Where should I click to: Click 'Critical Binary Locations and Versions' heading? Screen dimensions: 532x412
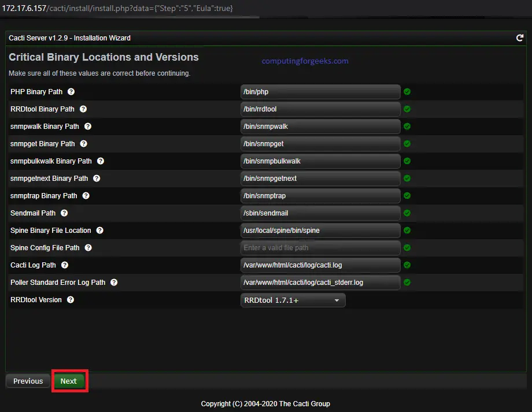(104, 57)
